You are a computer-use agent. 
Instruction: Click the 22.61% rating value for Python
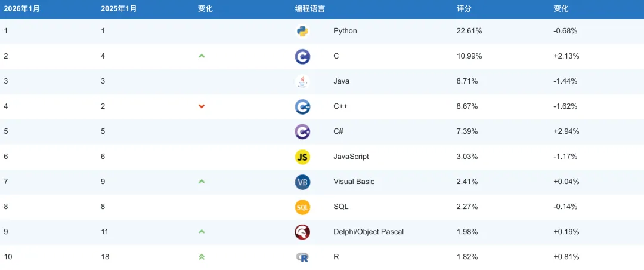pyautogui.click(x=469, y=31)
